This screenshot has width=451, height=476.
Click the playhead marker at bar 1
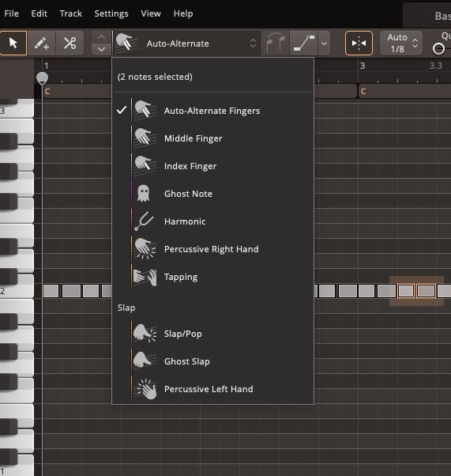(x=42, y=78)
